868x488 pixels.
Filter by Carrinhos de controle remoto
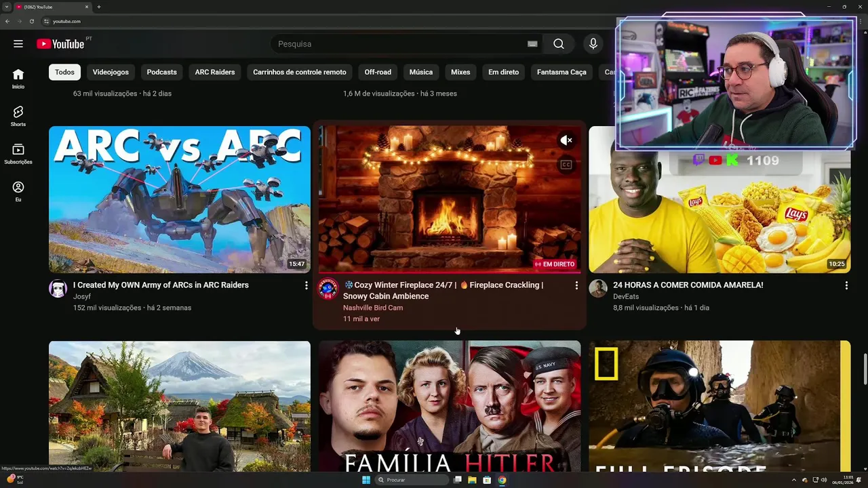click(300, 72)
